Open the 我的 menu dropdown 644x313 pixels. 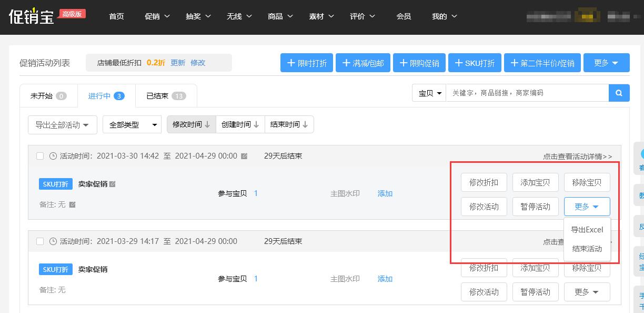click(445, 16)
